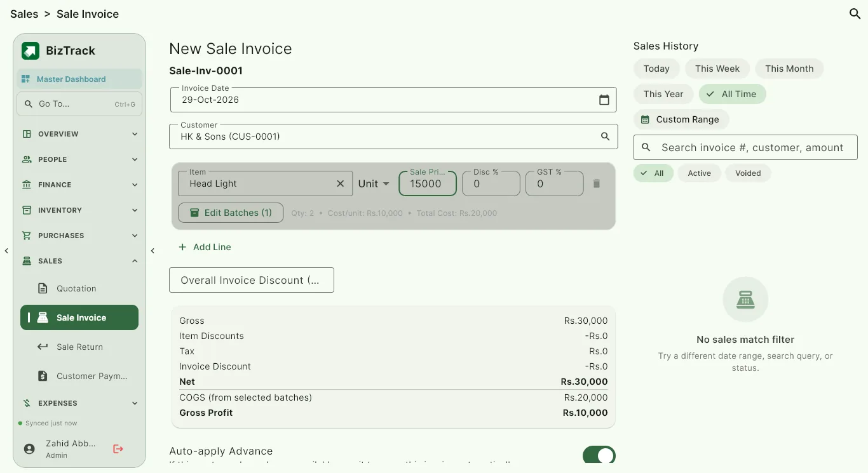The image size is (868, 473).
Task: Click the Disc % field
Action: point(491,183)
